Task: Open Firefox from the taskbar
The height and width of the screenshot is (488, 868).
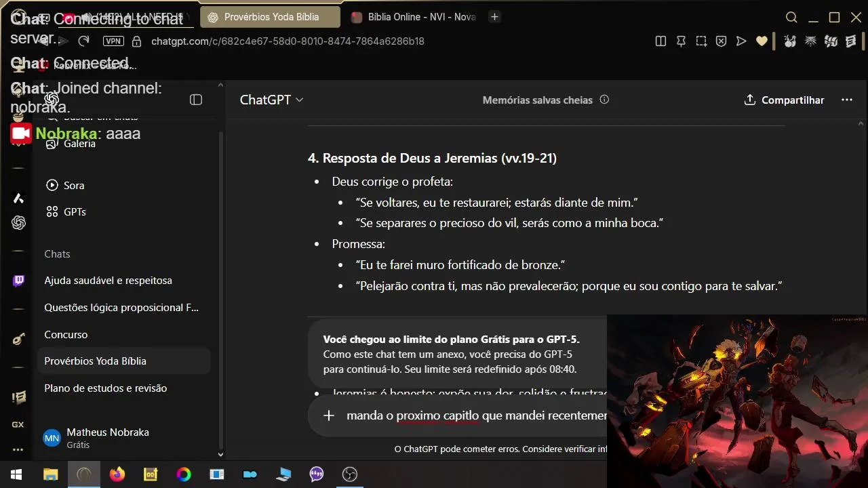Action: tap(117, 474)
